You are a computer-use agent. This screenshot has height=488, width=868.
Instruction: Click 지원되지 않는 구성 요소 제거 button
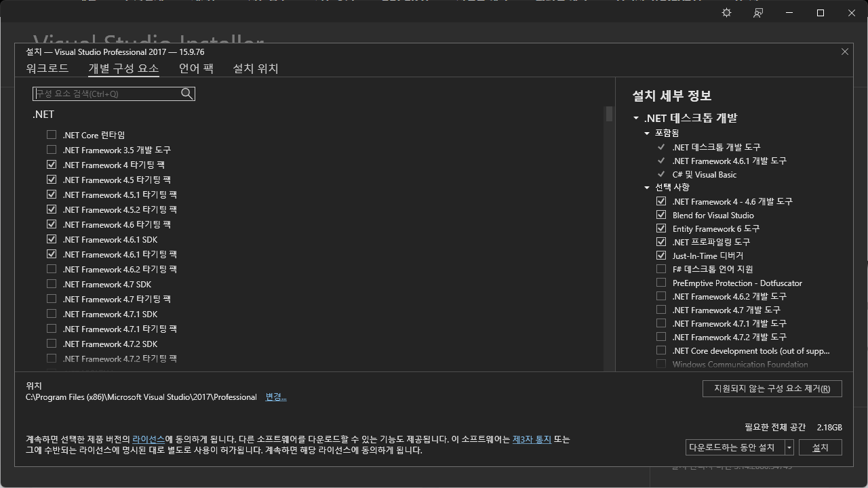[x=772, y=388]
